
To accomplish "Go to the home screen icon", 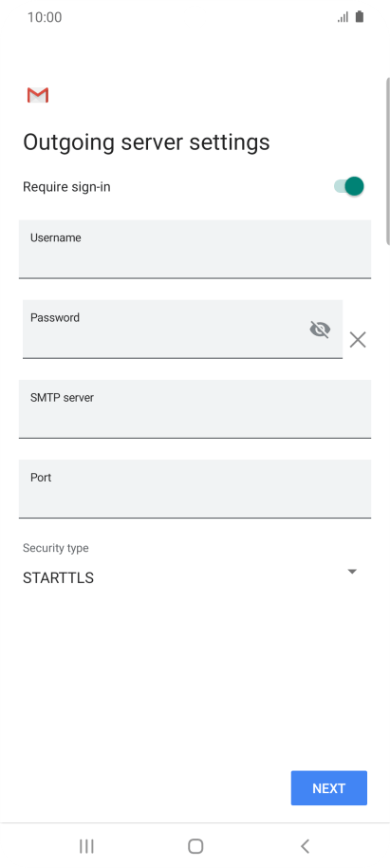I will point(195,846).
